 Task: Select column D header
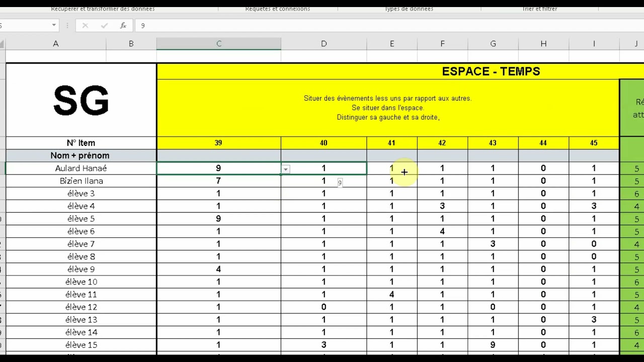[x=324, y=44]
